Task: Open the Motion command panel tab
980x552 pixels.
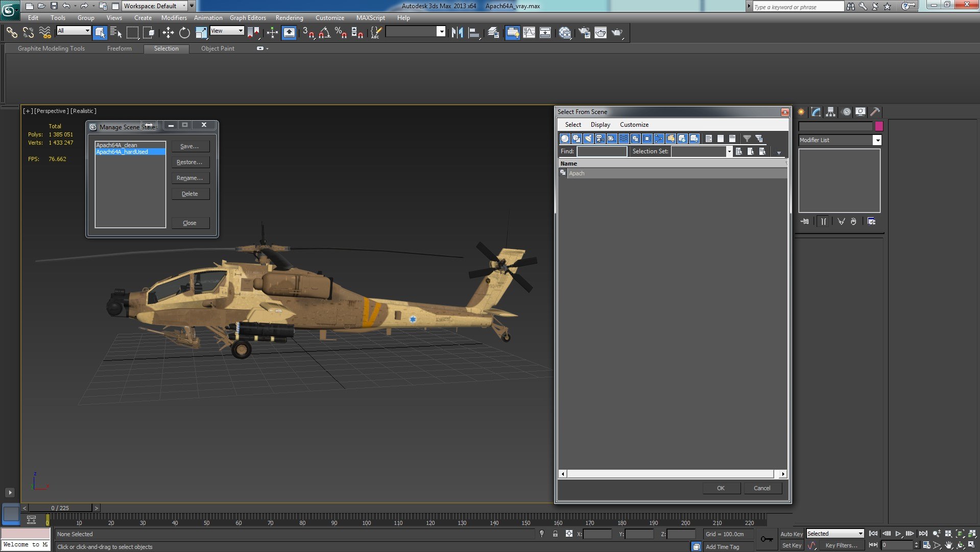Action: tap(846, 112)
